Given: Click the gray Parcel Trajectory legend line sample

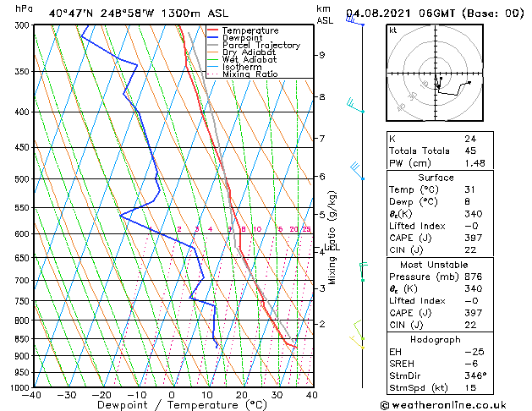Looking at the screenshot, I should coord(212,45).
